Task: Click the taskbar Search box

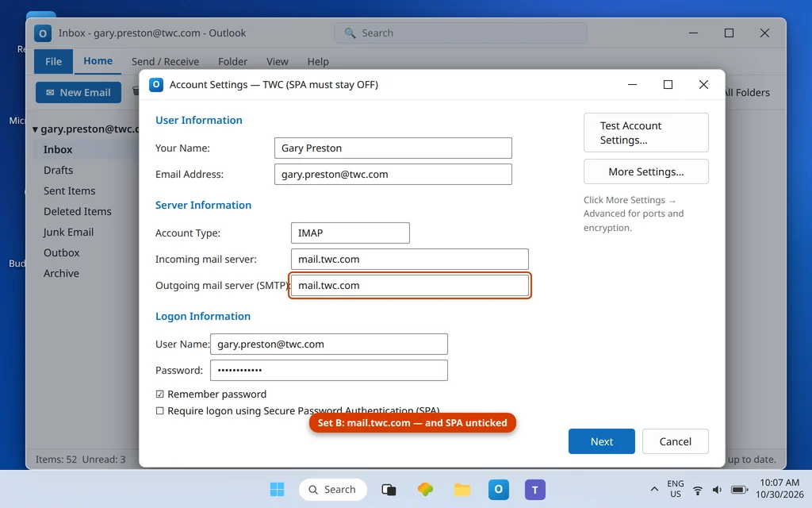Action: point(332,490)
